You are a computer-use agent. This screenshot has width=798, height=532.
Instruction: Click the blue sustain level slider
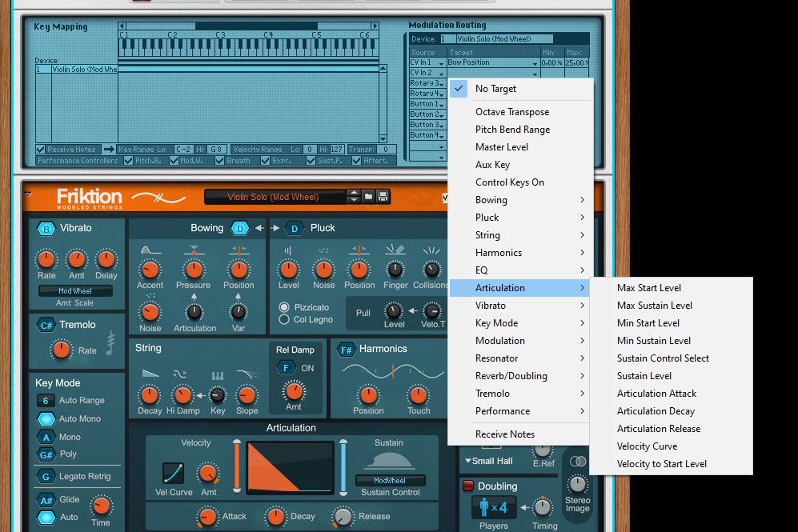[x=343, y=466]
